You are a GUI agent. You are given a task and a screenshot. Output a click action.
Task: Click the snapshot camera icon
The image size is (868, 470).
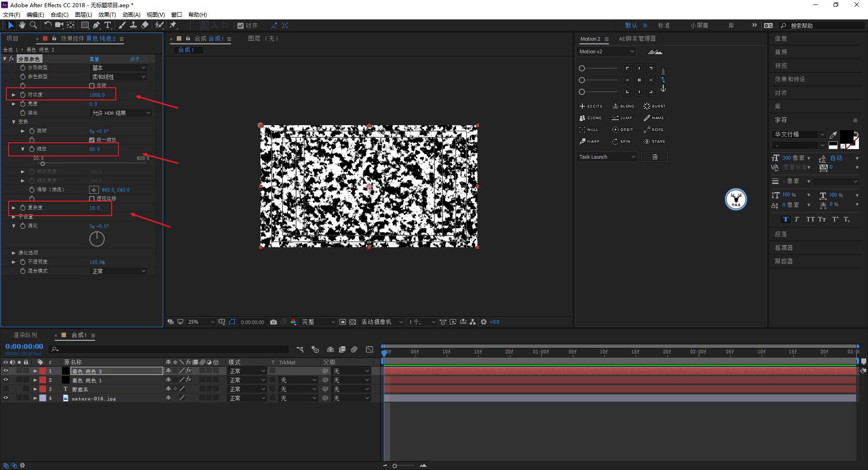tap(274, 322)
